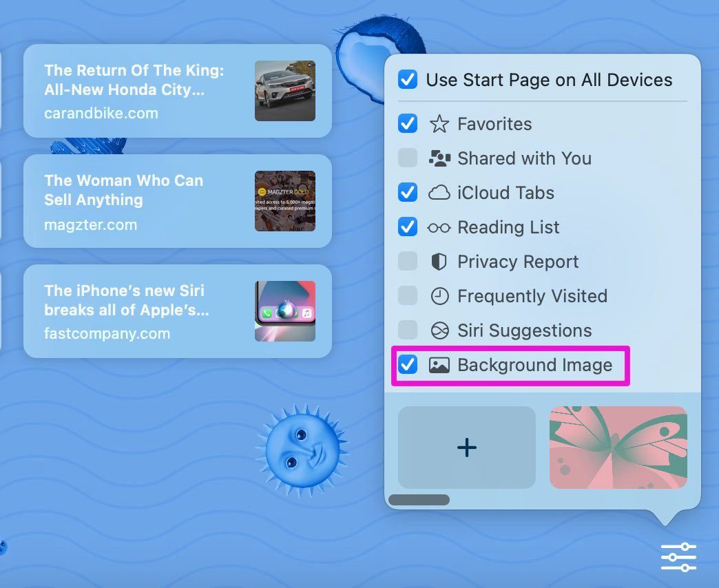The height and width of the screenshot is (588, 719).
Task: Click the Background Image picture icon
Action: tap(439, 365)
